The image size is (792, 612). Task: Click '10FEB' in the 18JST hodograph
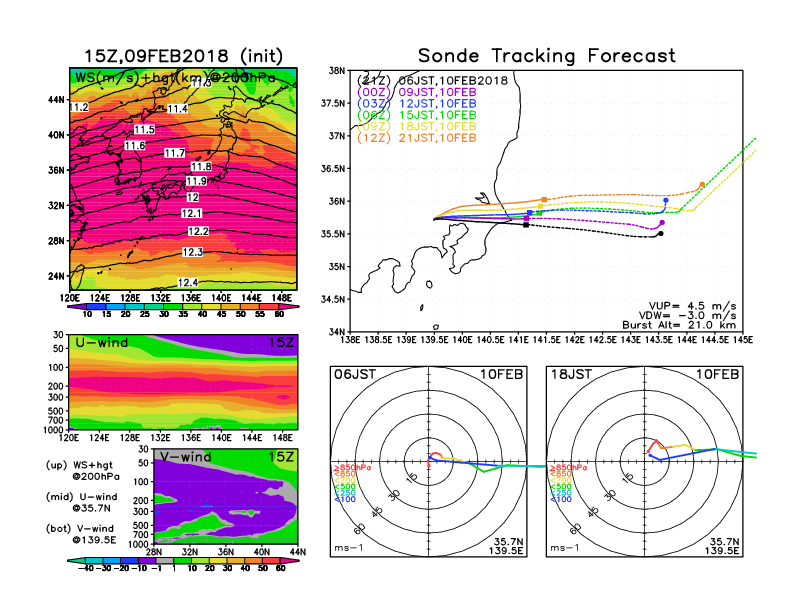[x=717, y=374]
